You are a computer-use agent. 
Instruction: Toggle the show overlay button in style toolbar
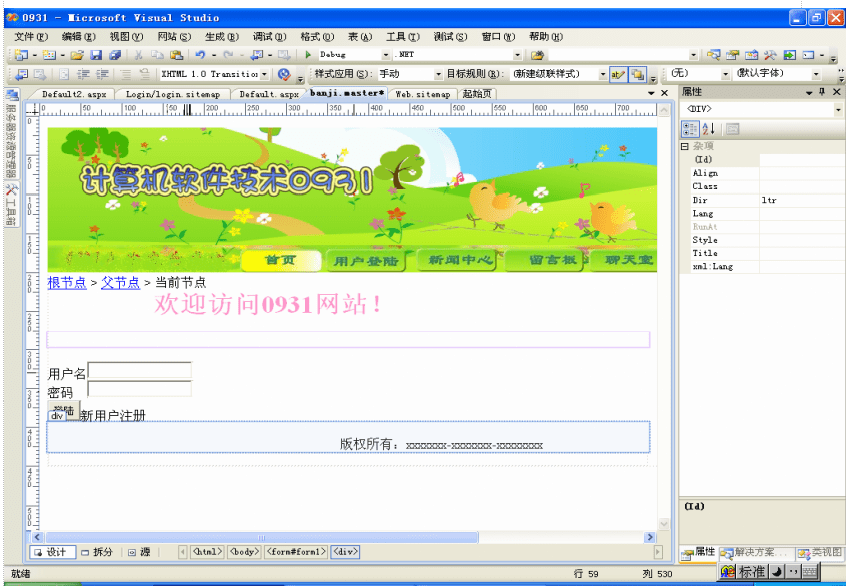click(637, 74)
